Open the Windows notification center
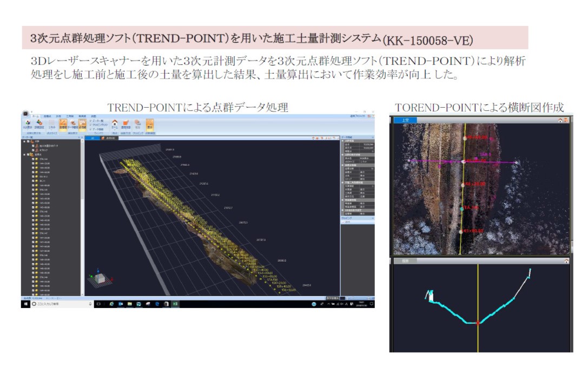The height and width of the screenshot is (392, 588). [x=371, y=304]
